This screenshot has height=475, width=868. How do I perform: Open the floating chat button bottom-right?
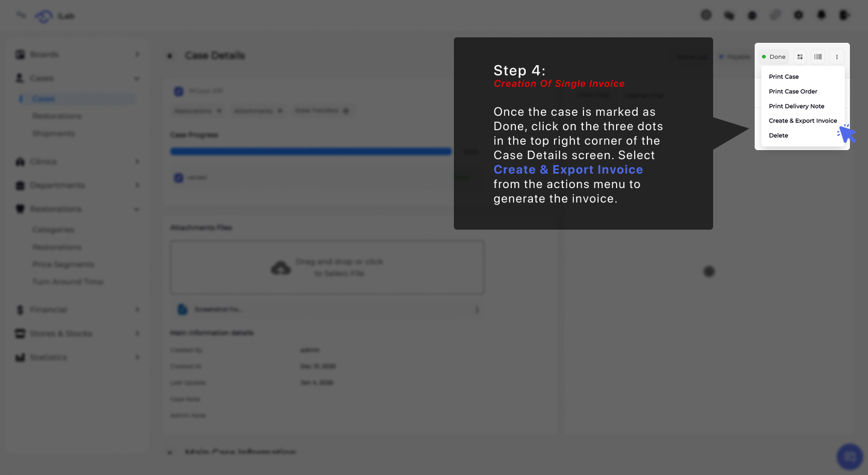tap(850, 457)
